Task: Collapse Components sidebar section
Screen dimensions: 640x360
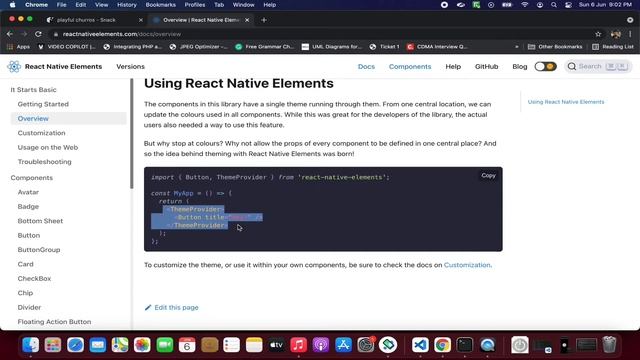Action: 32,178
